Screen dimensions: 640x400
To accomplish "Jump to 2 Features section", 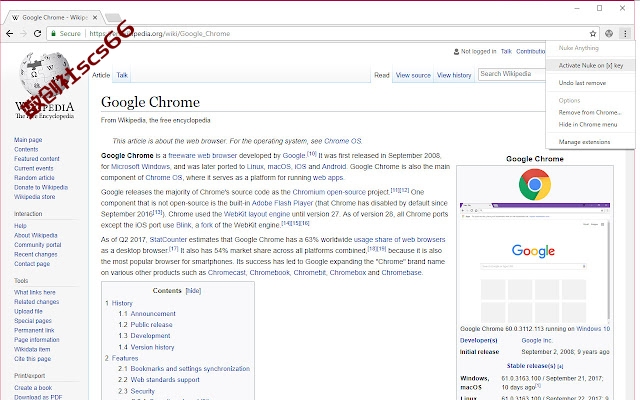I will pos(121,358).
